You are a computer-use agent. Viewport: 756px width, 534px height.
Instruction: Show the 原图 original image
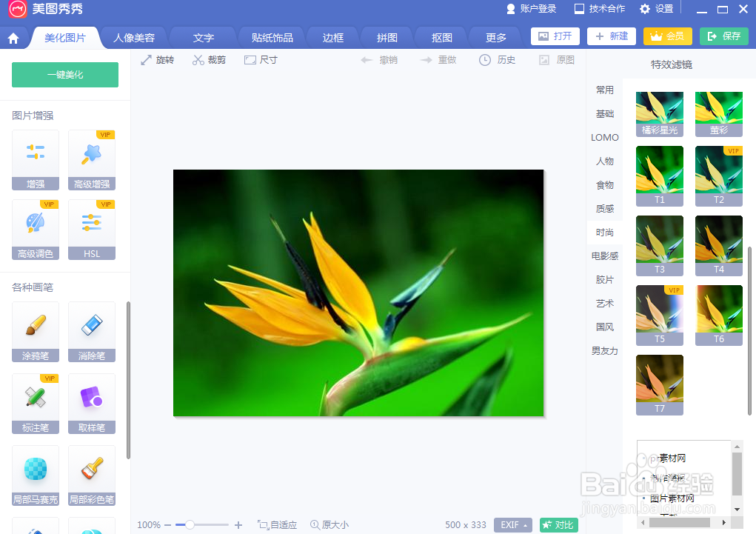pyautogui.click(x=557, y=60)
